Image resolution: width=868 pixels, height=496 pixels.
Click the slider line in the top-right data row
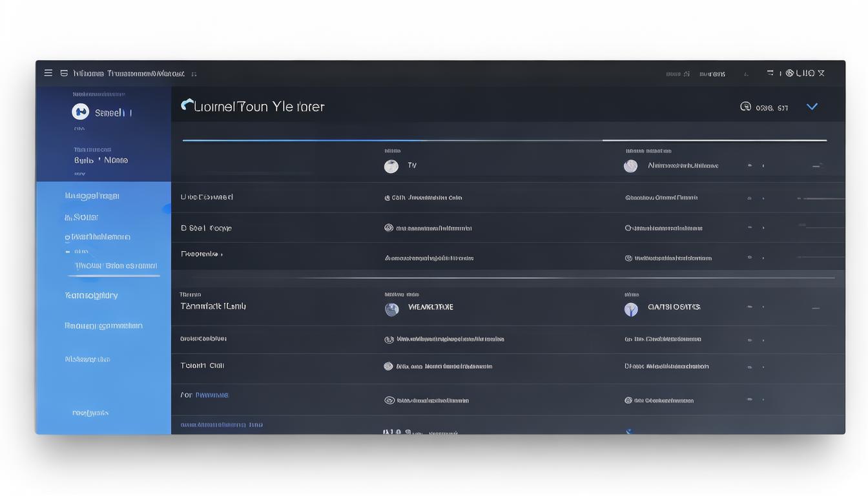coord(820,198)
